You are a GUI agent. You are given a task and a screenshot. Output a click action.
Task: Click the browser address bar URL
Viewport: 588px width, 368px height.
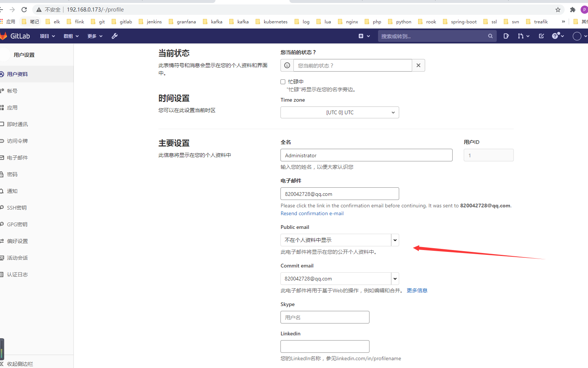[x=95, y=10]
